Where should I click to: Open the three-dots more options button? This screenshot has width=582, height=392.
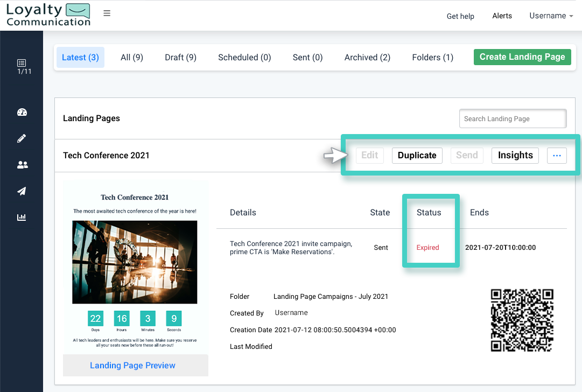click(557, 156)
